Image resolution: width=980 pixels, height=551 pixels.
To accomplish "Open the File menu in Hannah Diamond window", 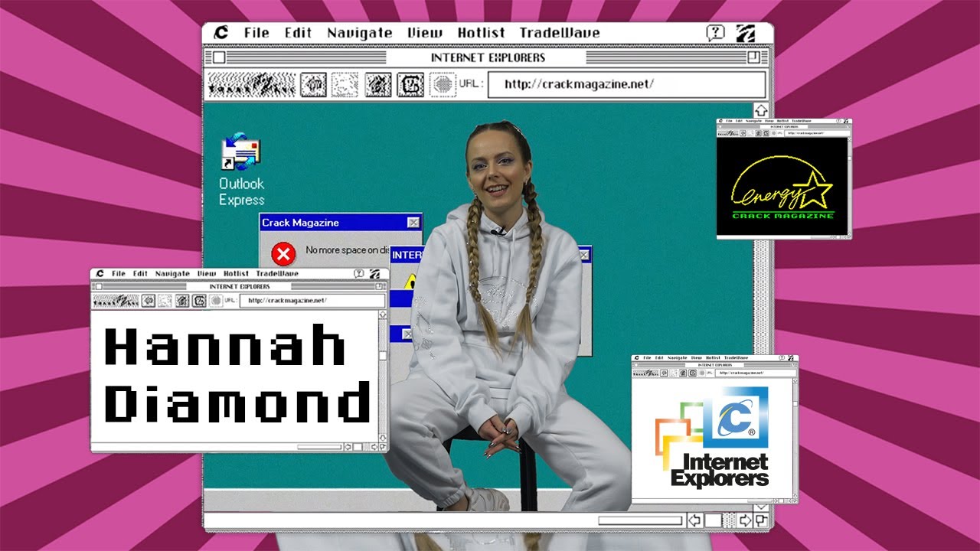I will (x=118, y=273).
